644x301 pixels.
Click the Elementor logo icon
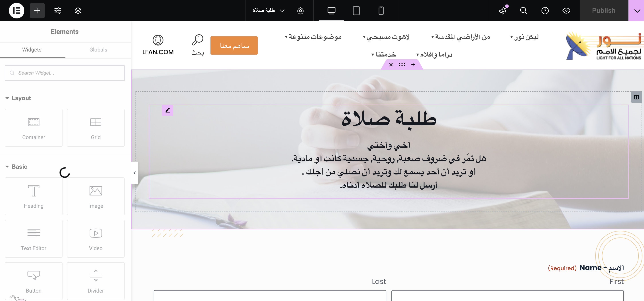click(16, 10)
